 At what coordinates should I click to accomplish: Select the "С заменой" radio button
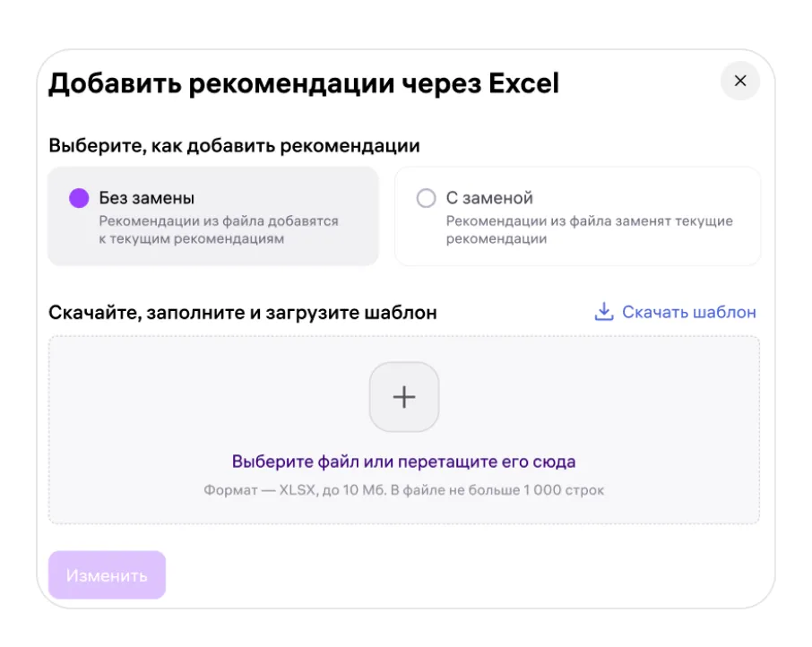(x=427, y=198)
